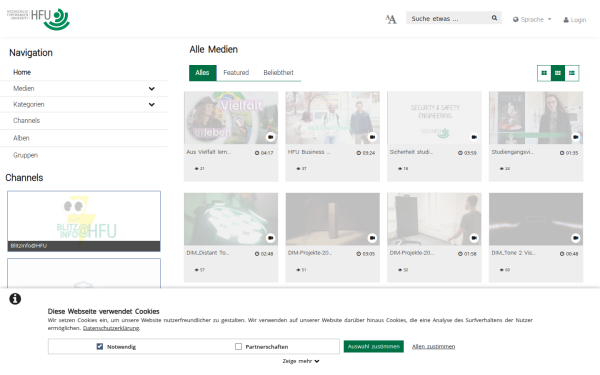Switch to large grid view

(544, 73)
